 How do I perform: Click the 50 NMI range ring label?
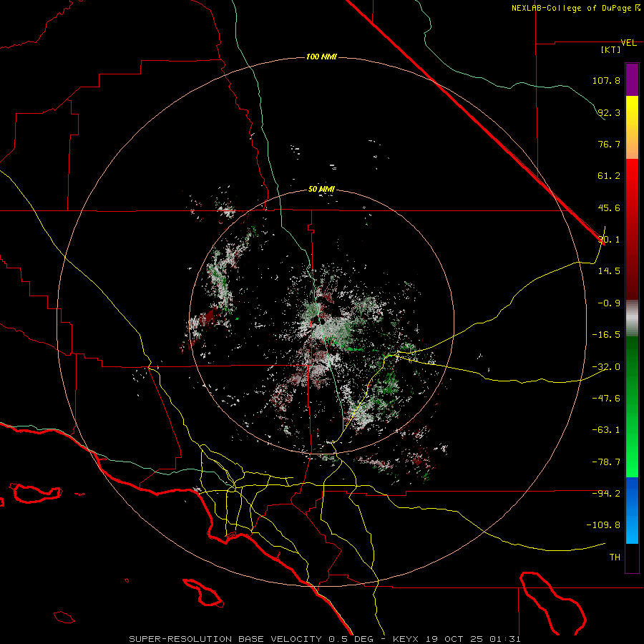321,189
